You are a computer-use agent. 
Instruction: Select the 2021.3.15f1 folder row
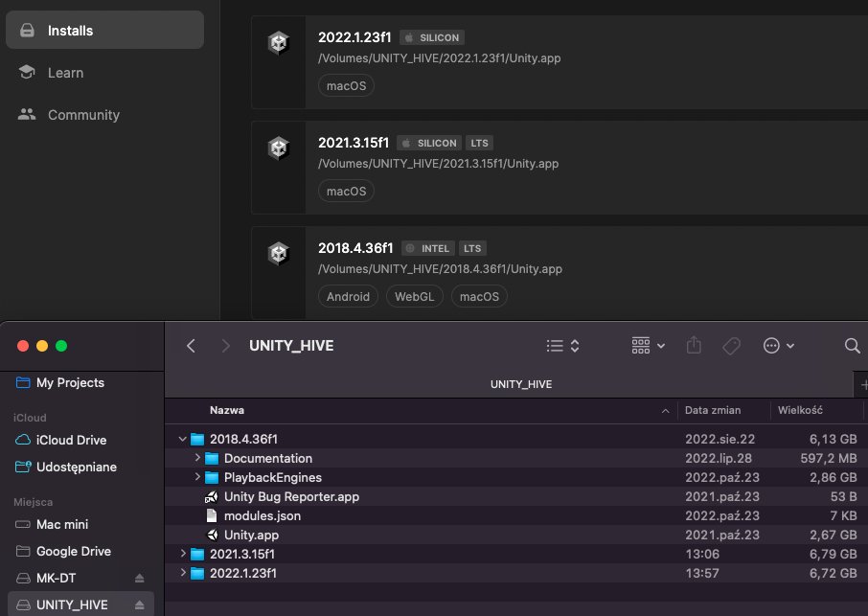pos(516,554)
